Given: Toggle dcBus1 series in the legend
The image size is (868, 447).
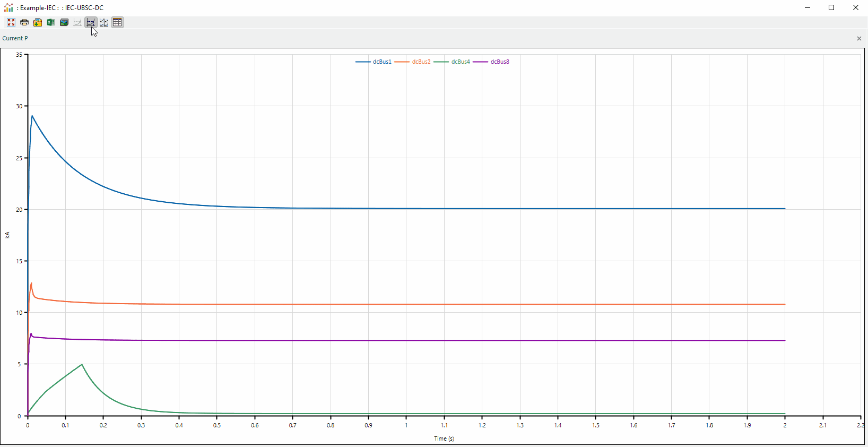Looking at the screenshot, I should (381, 62).
